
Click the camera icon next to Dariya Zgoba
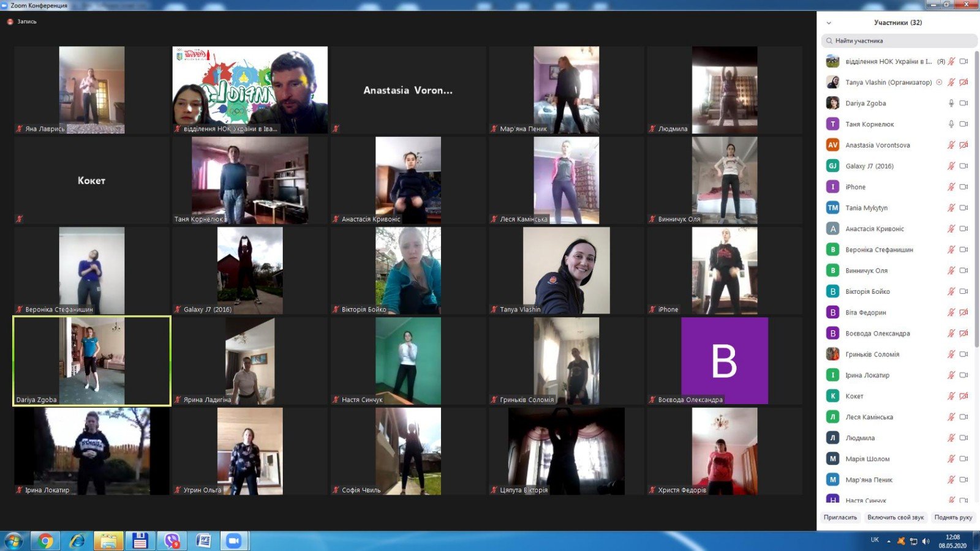coord(963,103)
